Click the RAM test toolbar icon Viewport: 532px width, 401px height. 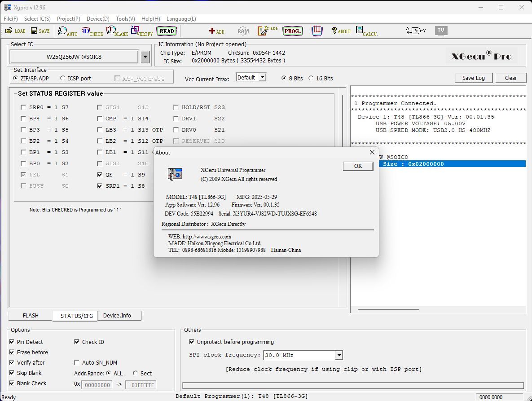pos(243,31)
